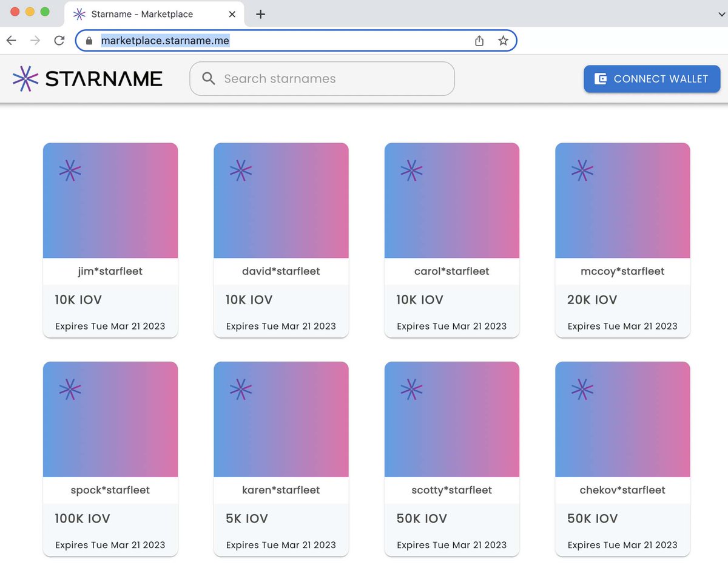Viewport: 728px width, 565px height.
Task: Click star asterisk icon on spock*starfleet card
Action: point(70,390)
